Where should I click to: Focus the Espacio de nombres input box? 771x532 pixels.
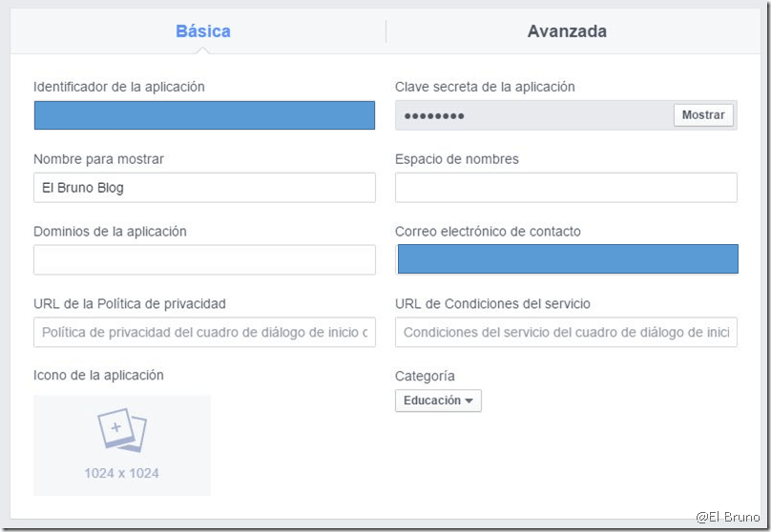(566, 188)
